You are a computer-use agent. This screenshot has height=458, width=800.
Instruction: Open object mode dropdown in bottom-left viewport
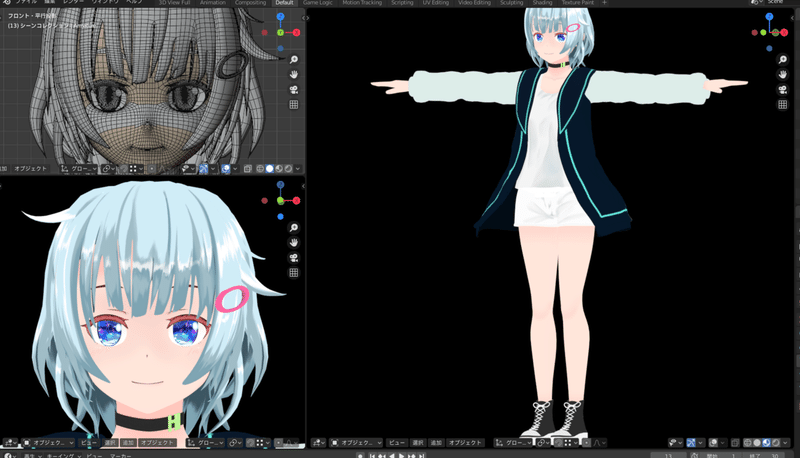click(48, 443)
